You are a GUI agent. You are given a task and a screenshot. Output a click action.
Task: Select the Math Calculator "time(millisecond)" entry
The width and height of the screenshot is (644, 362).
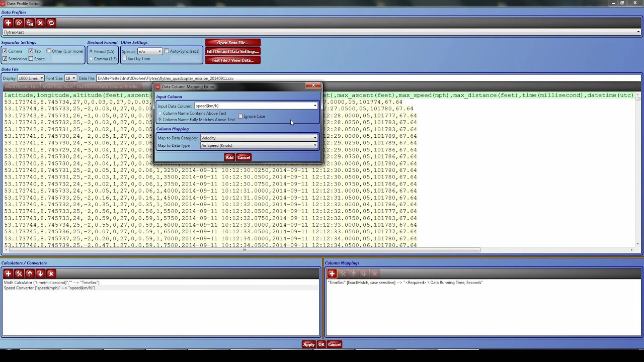click(51, 283)
